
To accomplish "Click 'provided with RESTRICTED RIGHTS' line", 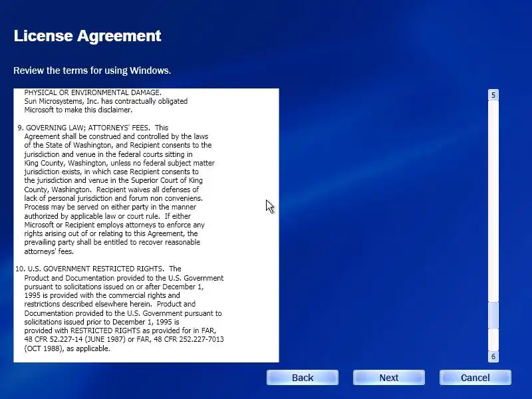I will [x=120, y=331].
